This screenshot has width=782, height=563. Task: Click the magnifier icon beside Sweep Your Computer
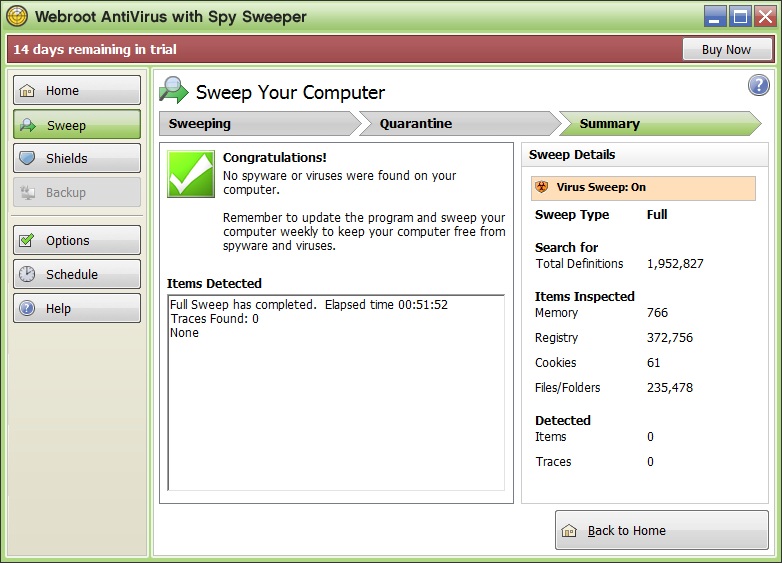coord(174,90)
